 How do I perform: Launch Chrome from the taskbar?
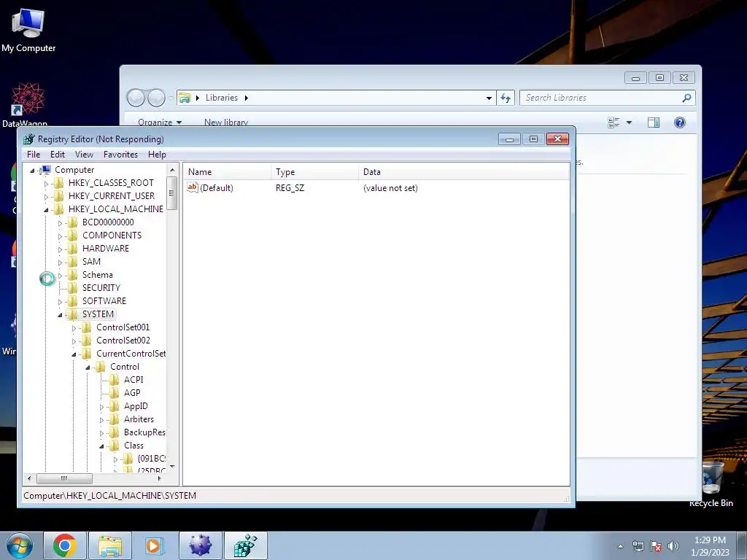65,545
